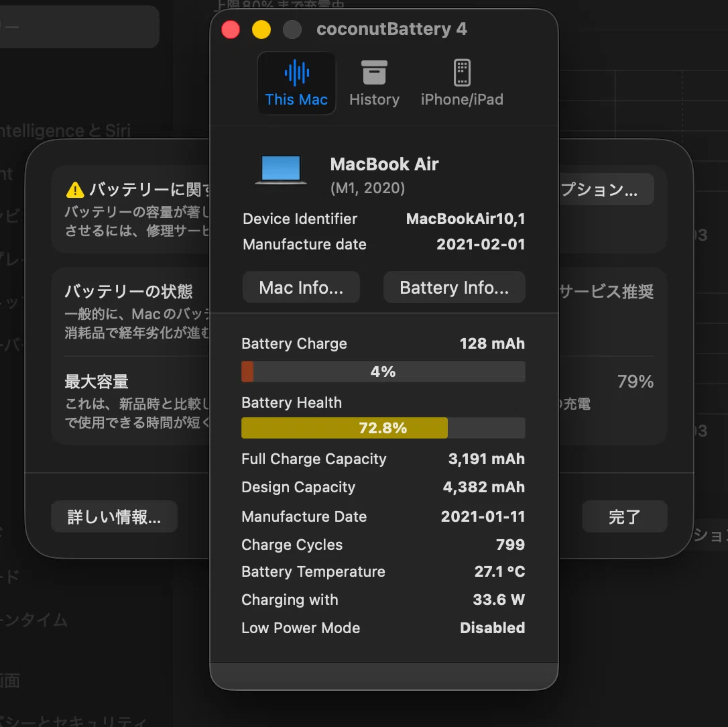Viewport: 728px width, 727px height.
Task: Click the 最大容量 heading in the dialog
Action: tap(97, 382)
